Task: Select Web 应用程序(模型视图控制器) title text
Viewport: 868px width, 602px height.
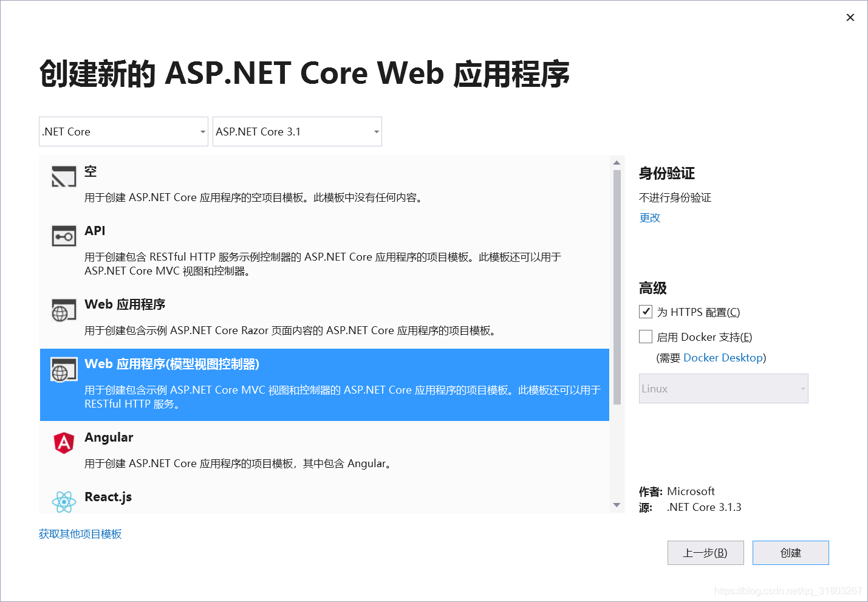Action: [172, 364]
